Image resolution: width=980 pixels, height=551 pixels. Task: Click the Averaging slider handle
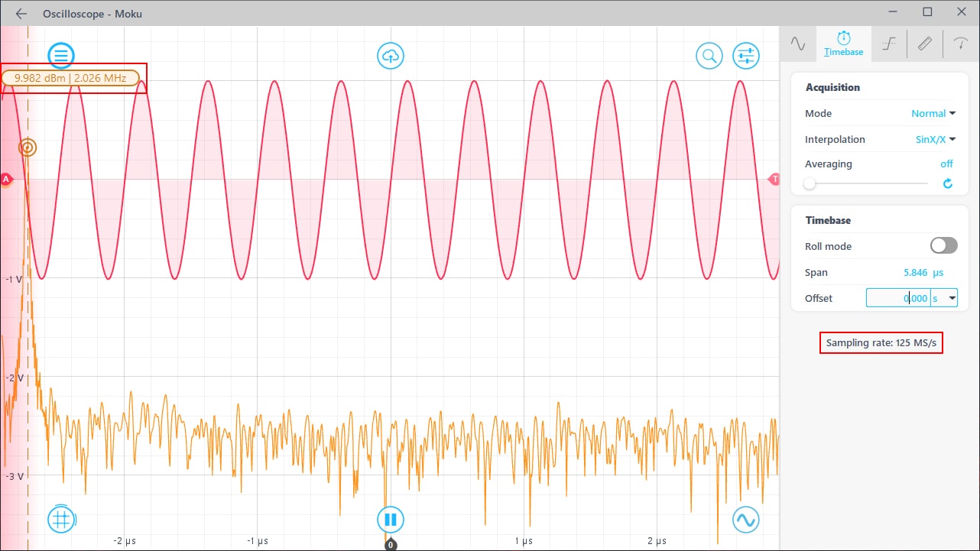[x=810, y=183]
